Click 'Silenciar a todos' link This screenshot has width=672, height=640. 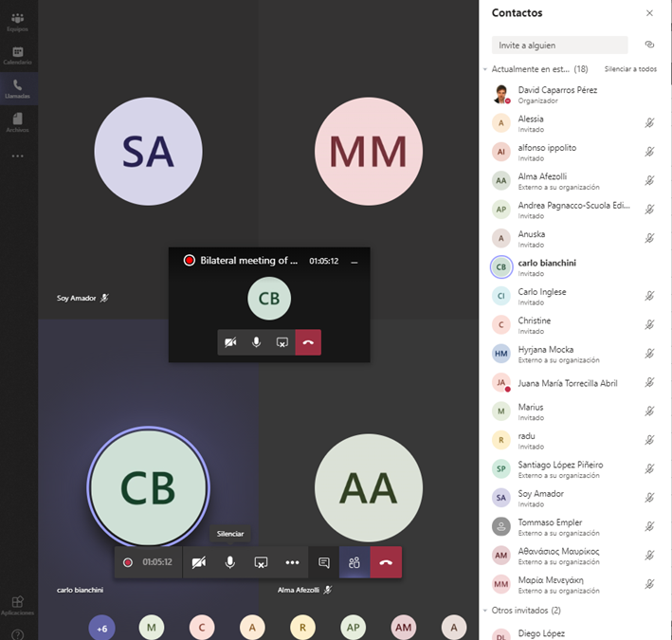coord(630,69)
